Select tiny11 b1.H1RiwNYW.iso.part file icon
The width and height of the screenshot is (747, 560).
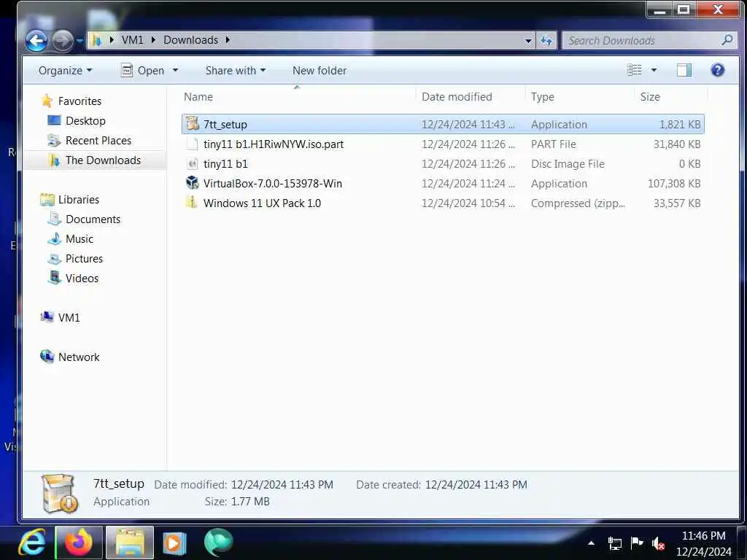(192, 144)
